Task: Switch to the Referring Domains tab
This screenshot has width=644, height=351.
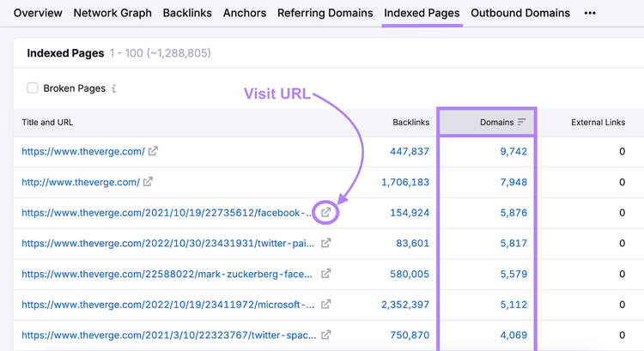Action: [325, 13]
